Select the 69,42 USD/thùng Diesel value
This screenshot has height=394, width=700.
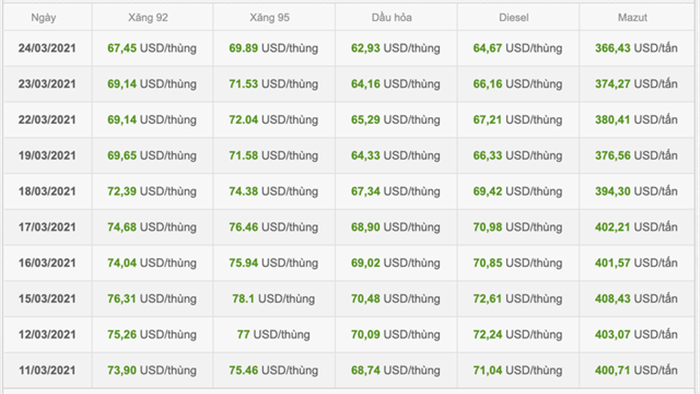tap(517, 191)
